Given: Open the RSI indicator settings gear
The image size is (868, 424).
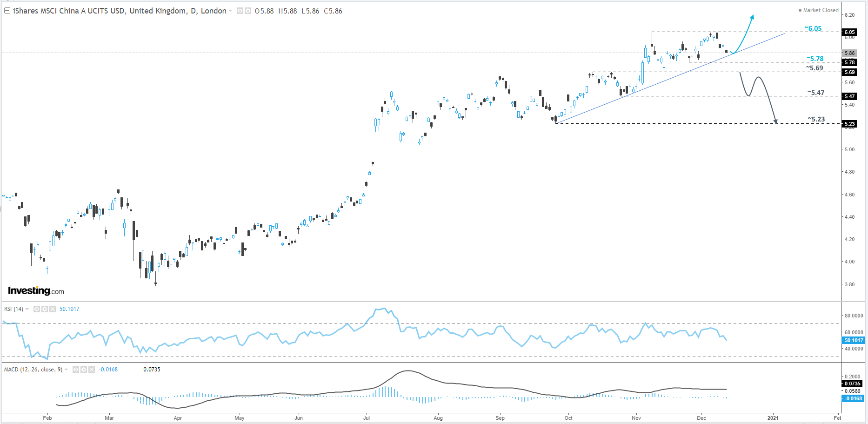Looking at the screenshot, I should (45, 309).
